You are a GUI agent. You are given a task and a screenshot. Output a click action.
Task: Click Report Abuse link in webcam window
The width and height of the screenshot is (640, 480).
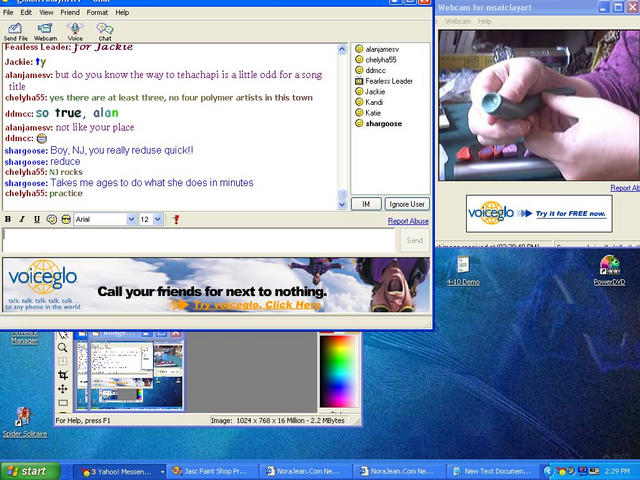[625, 188]
